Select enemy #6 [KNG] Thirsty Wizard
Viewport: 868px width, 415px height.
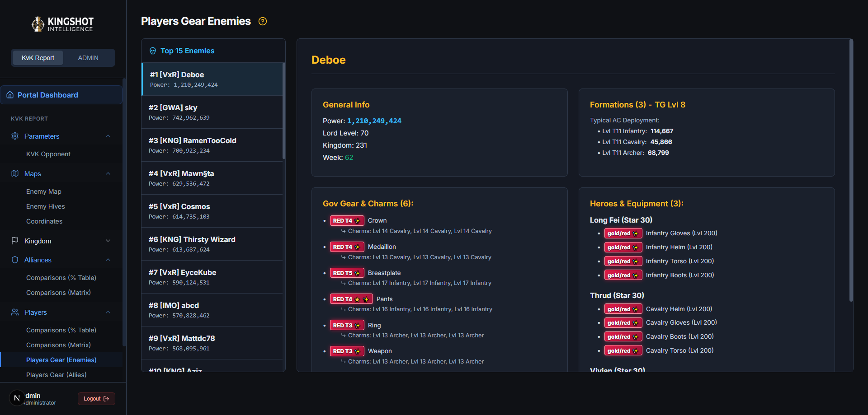point(212,244)
